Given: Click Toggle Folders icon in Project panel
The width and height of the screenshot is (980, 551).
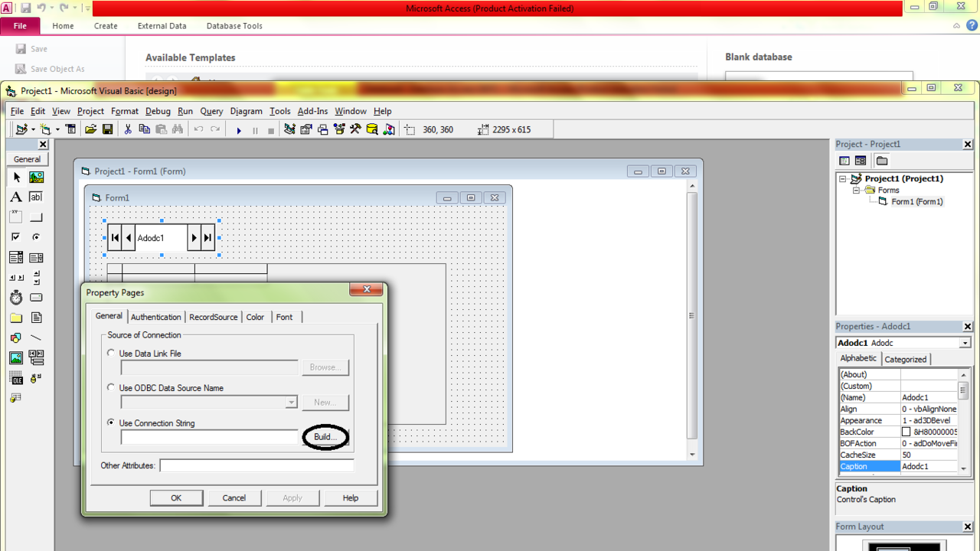Looking at the screenshot, I should (x=882, y=161).
